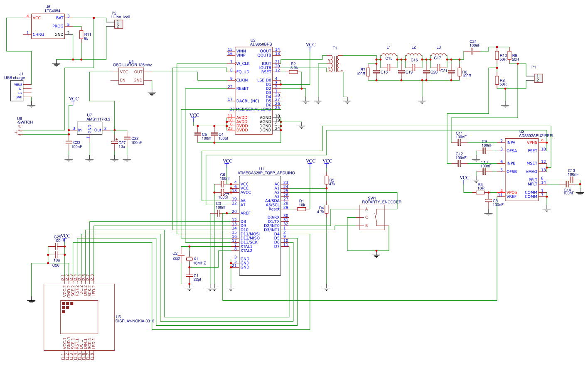Click the U6 LTC4054 charger chip
This screenshot has width=588, height=366.
[48, 26]
